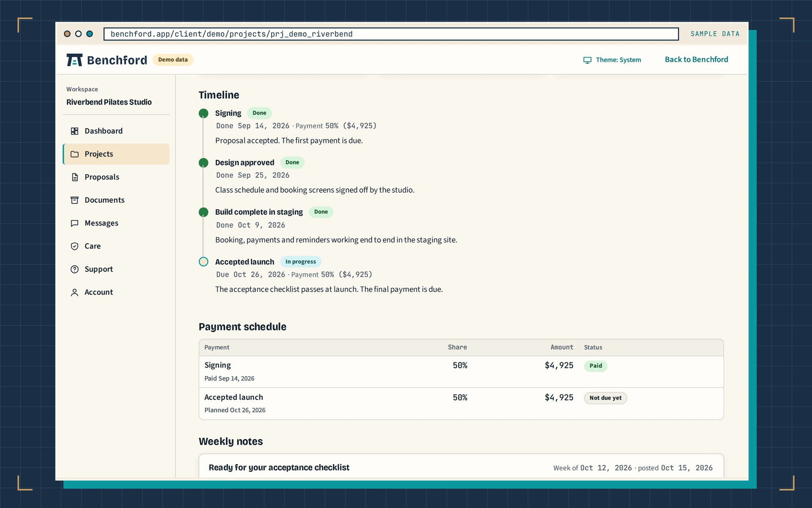Screen dimensions: 812x508
Task: Click the Amount column header
Action: click(x=562, y=348)
